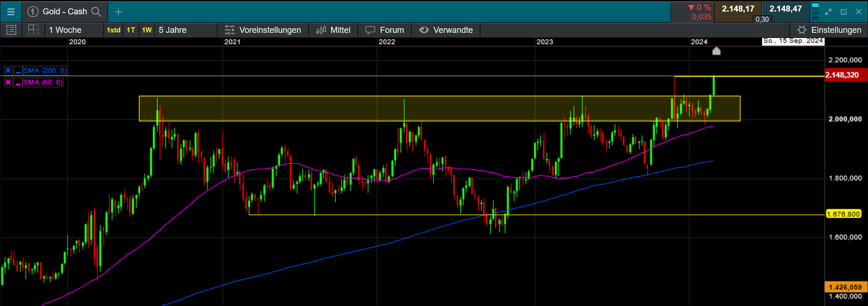Click the Verwandte eye icon

click(424, 30)
